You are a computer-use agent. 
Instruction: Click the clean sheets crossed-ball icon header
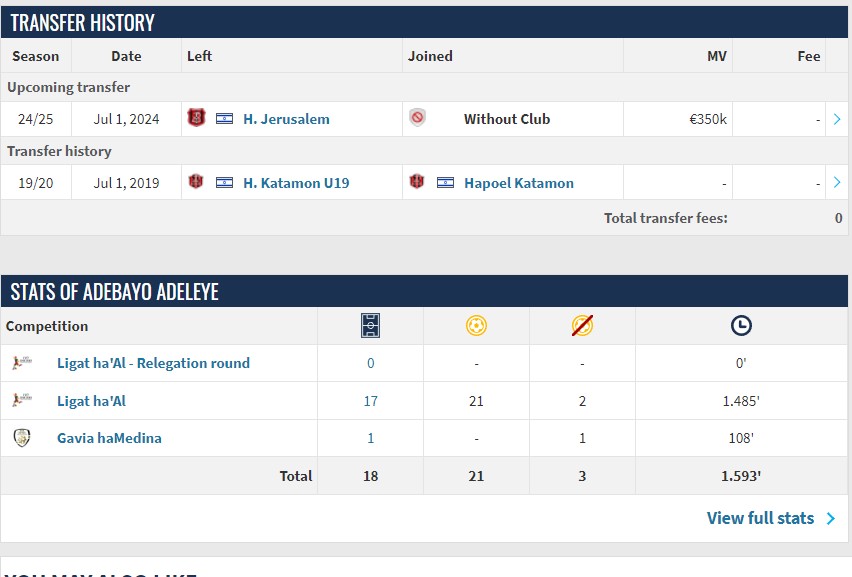point(582,325)
